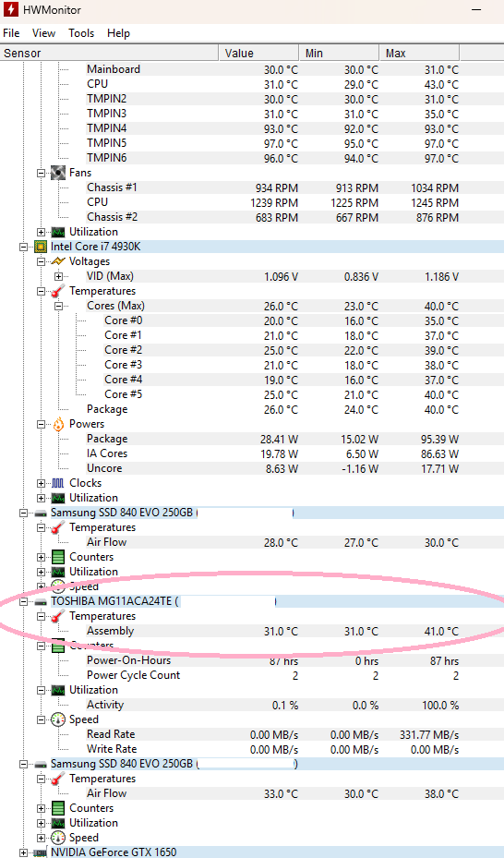Click the drive icon of the first Samsung SSD 840 EVO

pos(41,514)
